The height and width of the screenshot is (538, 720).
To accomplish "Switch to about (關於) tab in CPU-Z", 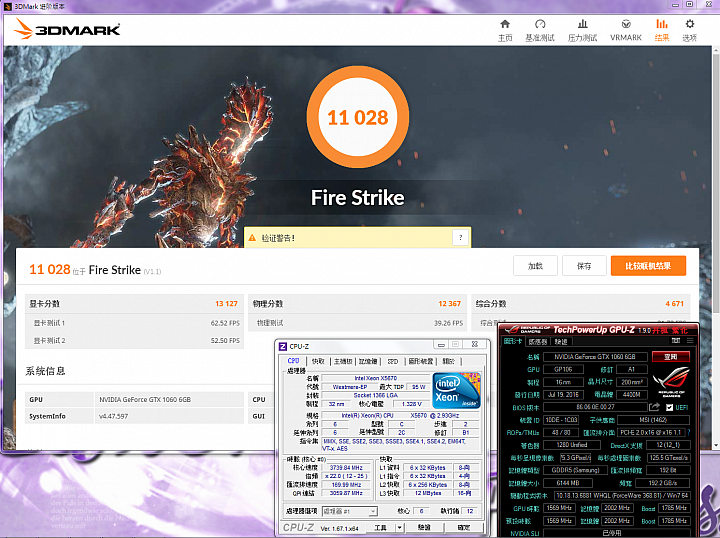I will [x=449, y=361].
